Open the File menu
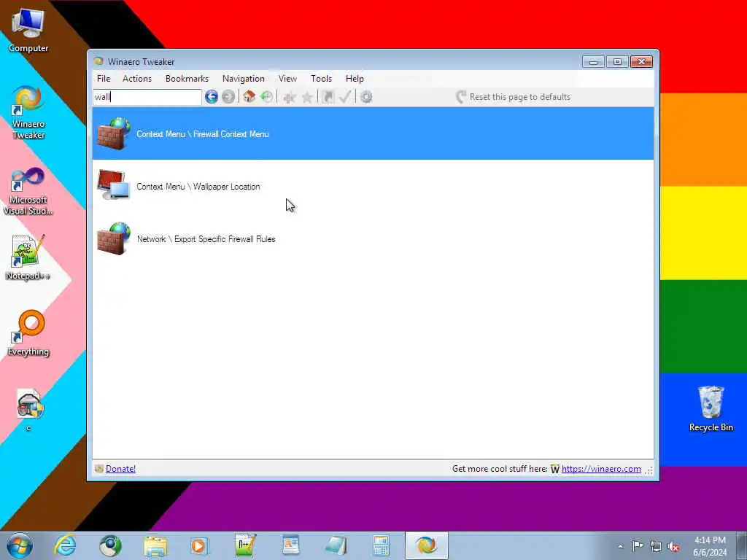This screenshot has height=560, width=747. [x=104, y=79]
